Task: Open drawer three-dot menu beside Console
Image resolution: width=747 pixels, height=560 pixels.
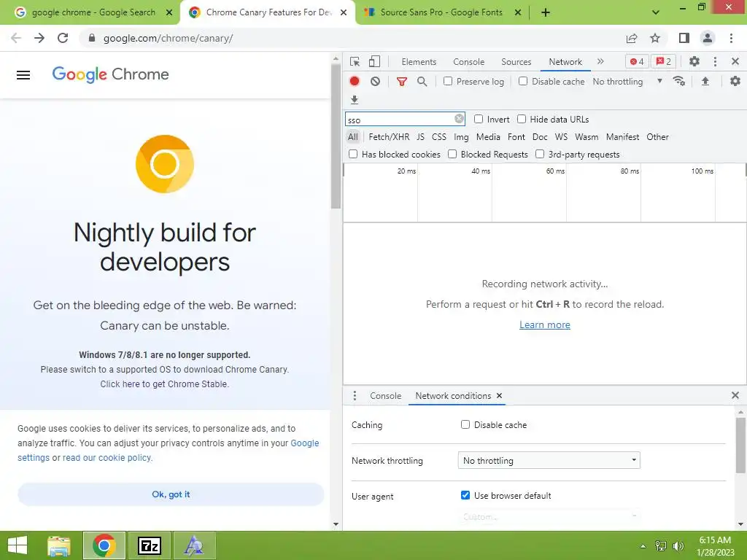Action: coord(355,396)
